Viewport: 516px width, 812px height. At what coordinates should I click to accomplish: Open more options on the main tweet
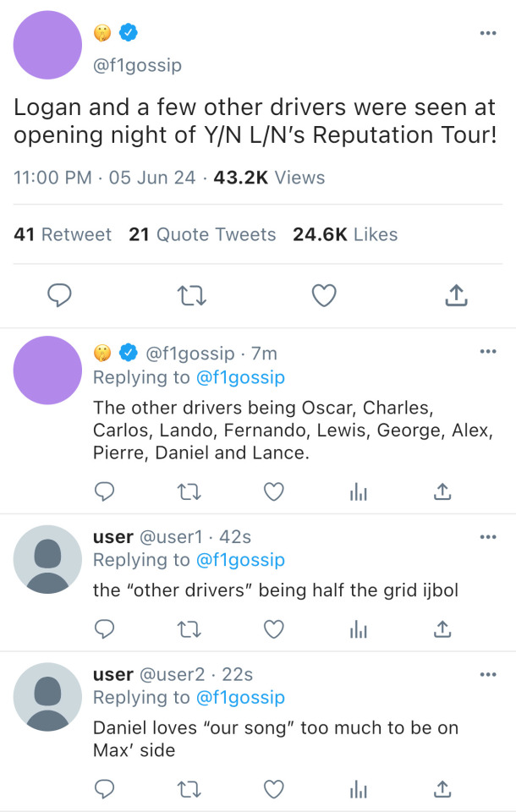pyautogui.click(x=487, y=33)
